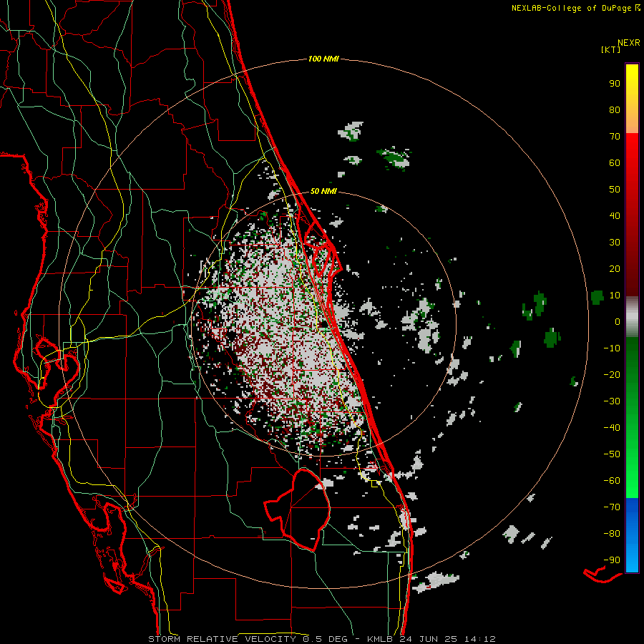Click the 100 NMI range ring label
The width and height of the screenshot is (644, 644).
(x=323, y=59)
